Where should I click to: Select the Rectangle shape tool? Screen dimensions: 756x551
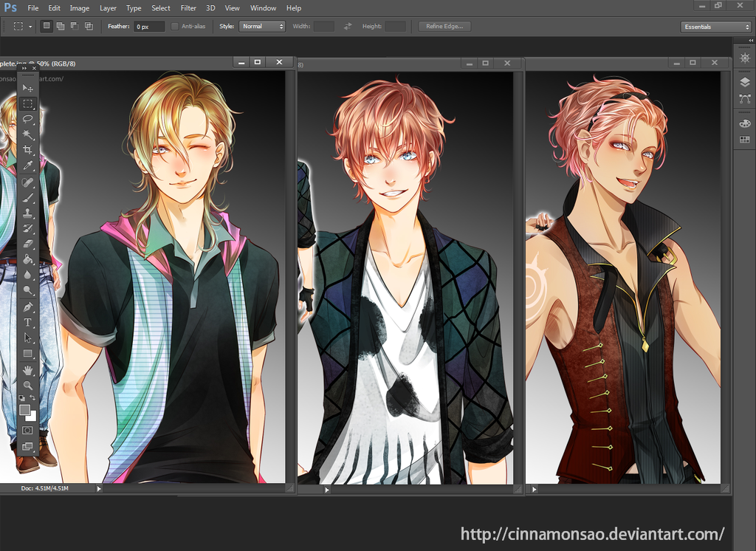coord(27,353)
